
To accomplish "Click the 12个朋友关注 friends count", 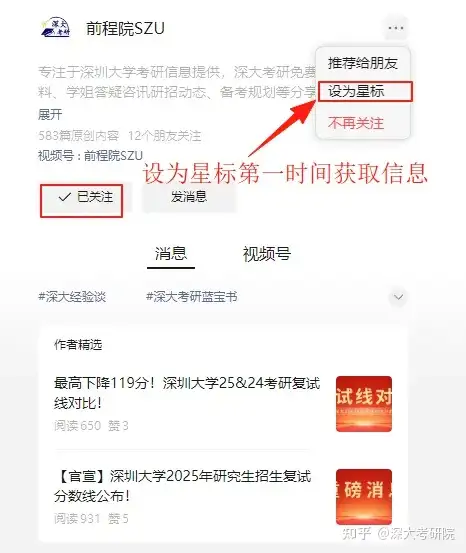I will (x=164, y=136).
